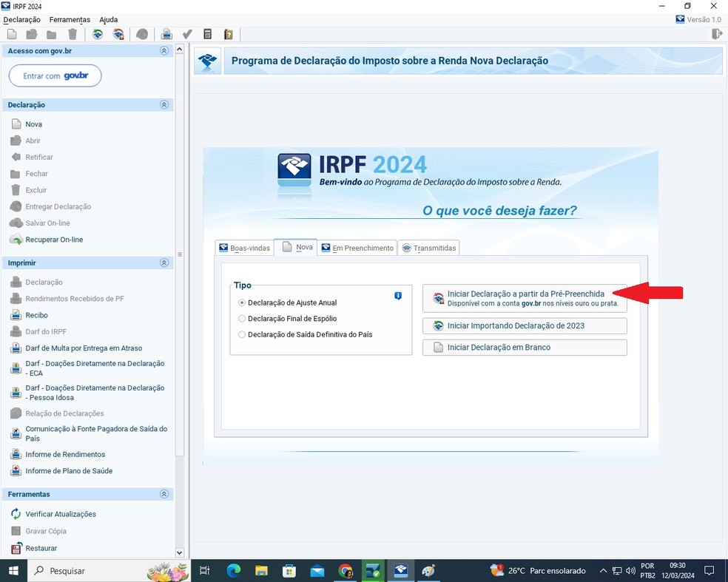Open the Ferramentas menu
The image size is (728, 582).
pos(70,19)
